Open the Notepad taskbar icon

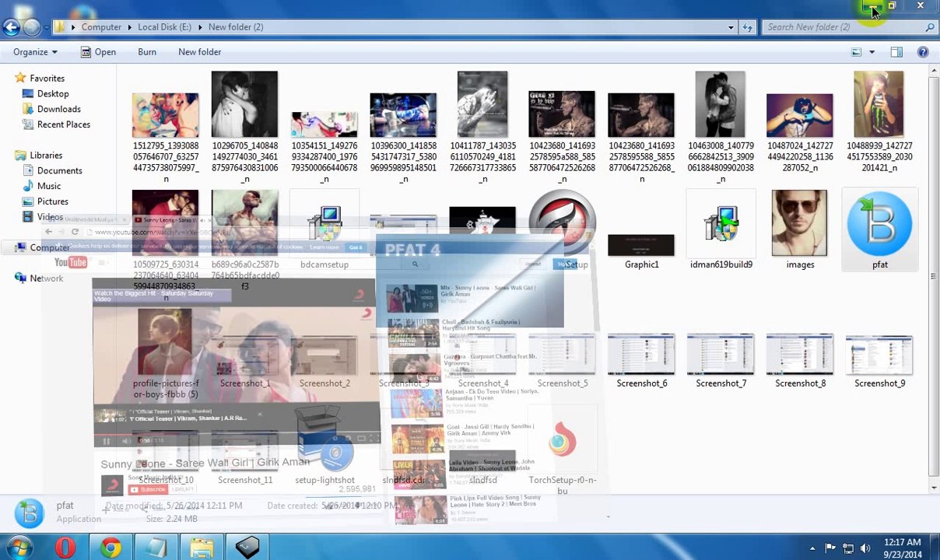[x=156, y=548]
